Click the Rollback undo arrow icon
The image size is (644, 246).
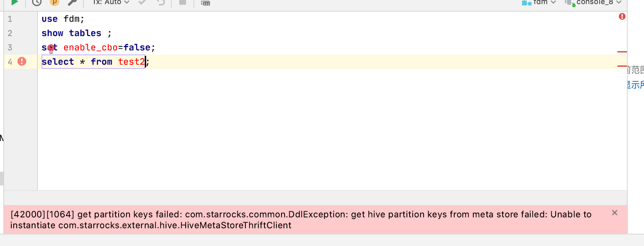click(161, 2)
